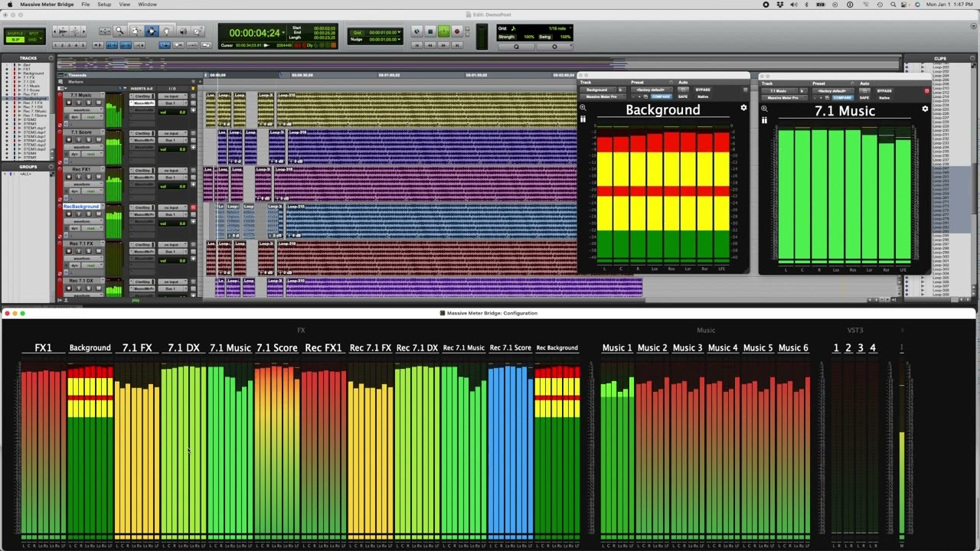Enable Shuffle edit mode
The image size is (980, 551).
click(x=15, y=33)
